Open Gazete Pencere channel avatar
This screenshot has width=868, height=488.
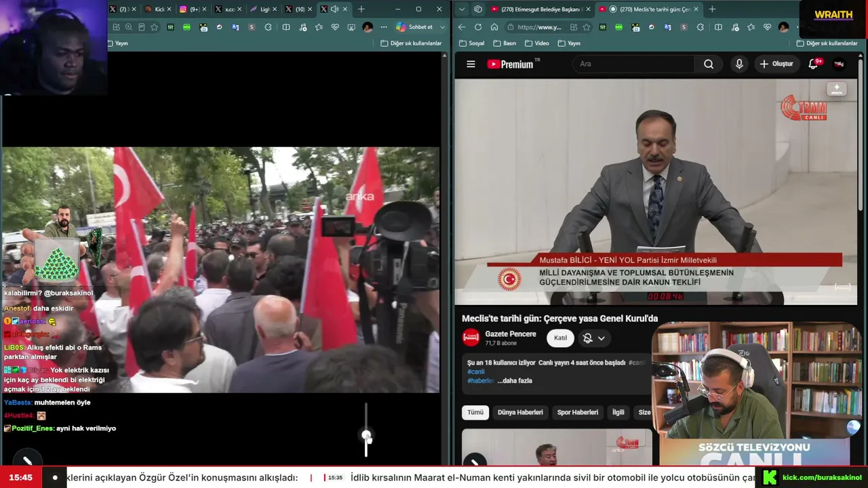(x=471, y=338)
